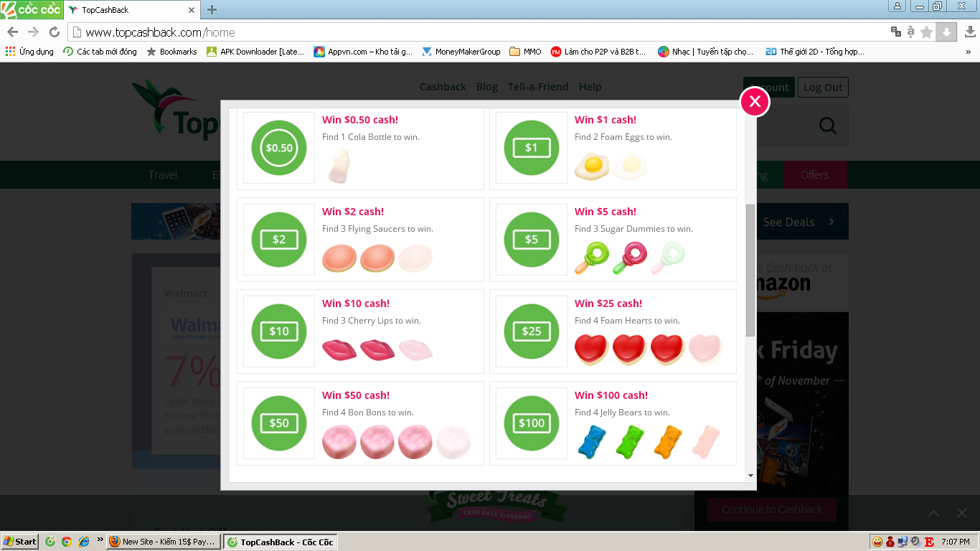The width and height of the screenshot is (980, 551).
Task: Click the green Sugar Dummy candy
Action: pos(592,258)
